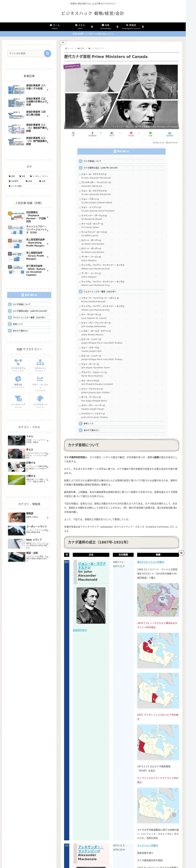196x868 pixels.
Task: Open popular article 回収期間法 (Payback Period)
Action: 29,217
